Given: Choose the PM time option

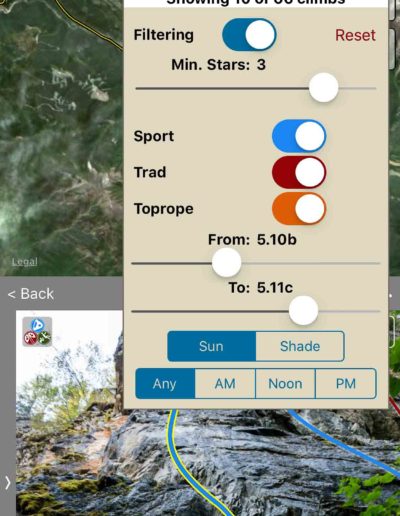Looking at the screenshot, I should 346,383.
